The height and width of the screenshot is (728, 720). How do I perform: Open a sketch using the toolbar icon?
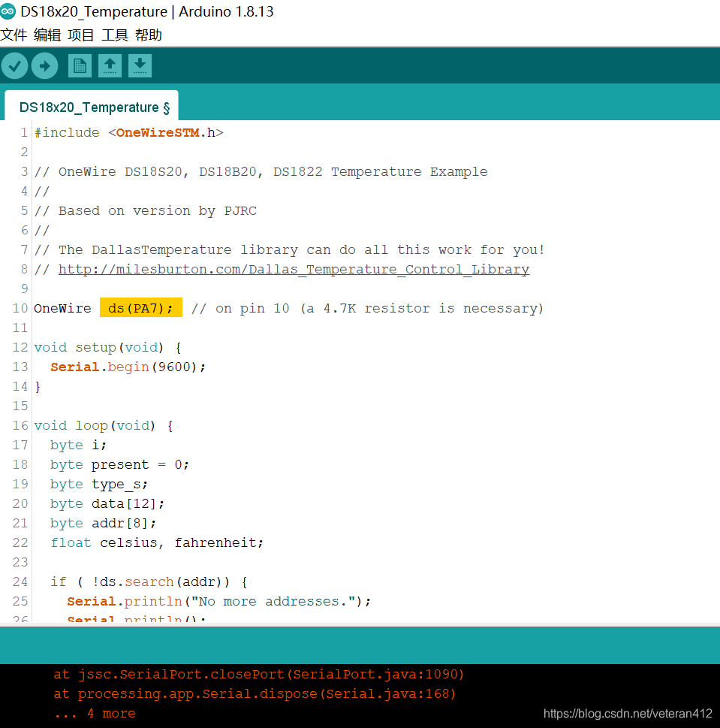110,65
